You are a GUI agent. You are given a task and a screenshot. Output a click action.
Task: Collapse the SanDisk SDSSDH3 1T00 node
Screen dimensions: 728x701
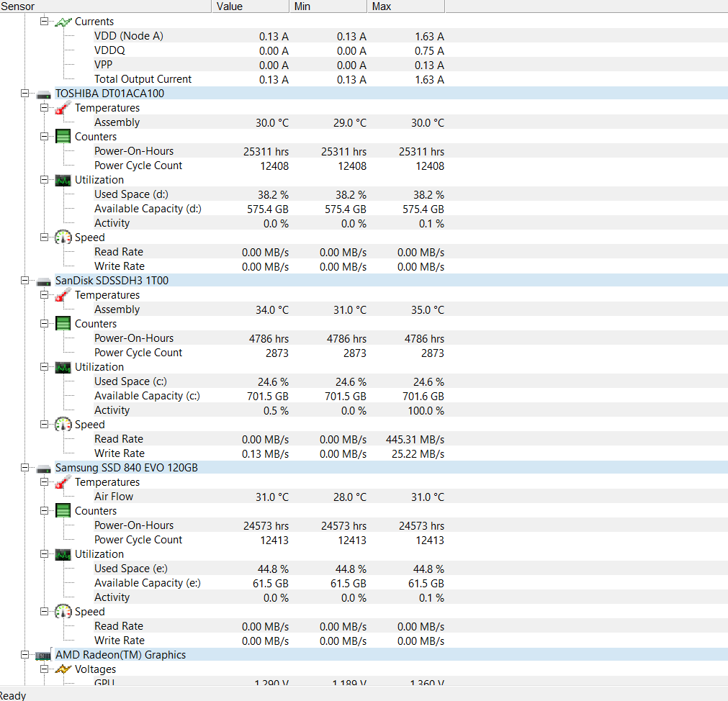coord(24,280)
